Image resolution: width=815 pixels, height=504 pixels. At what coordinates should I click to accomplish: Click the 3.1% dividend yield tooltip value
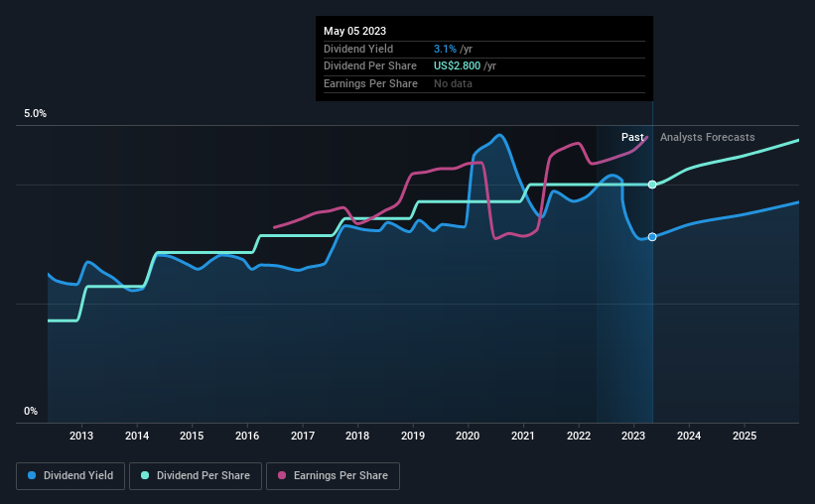pyautogui.click(x=445, y=49)
